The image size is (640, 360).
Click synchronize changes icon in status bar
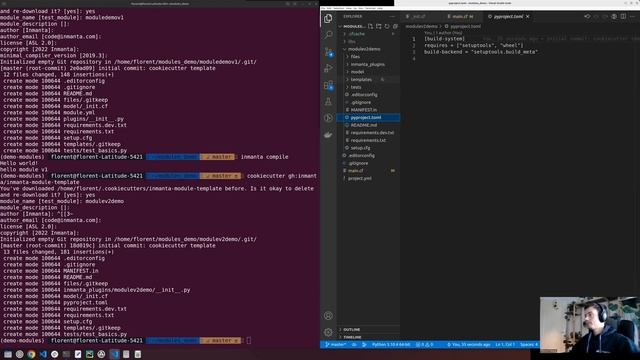pyautogui.click(x=354, y=344)
